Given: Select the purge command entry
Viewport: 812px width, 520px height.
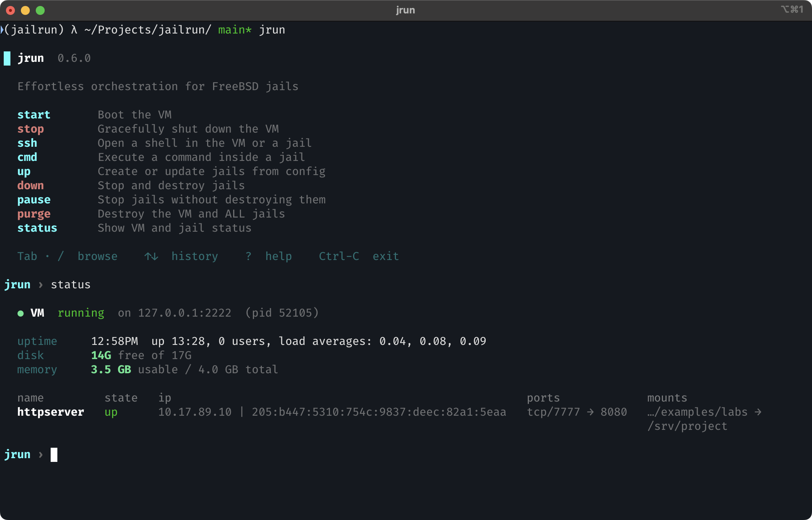Looking at the screenshot, I should (34, 214).
